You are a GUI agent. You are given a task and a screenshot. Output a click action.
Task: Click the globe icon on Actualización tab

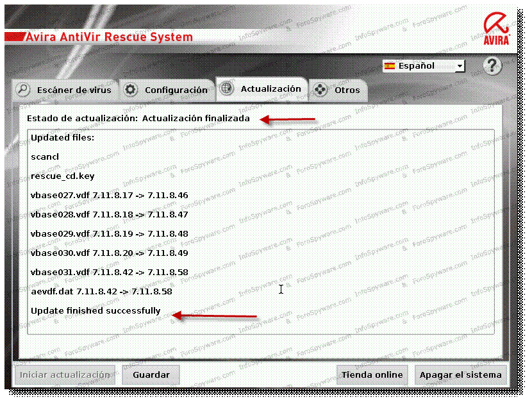pyautogui.click(x=227, y=88)
